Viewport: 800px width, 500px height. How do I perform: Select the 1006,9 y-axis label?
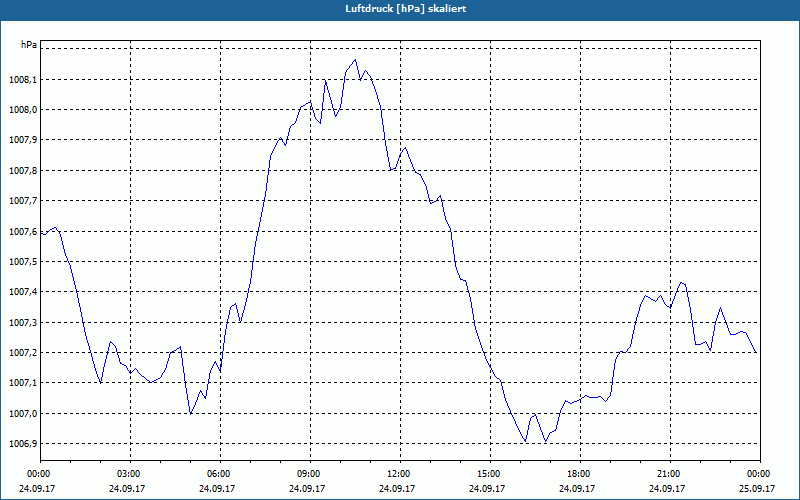pyautogui.click(x=23, y=444)
